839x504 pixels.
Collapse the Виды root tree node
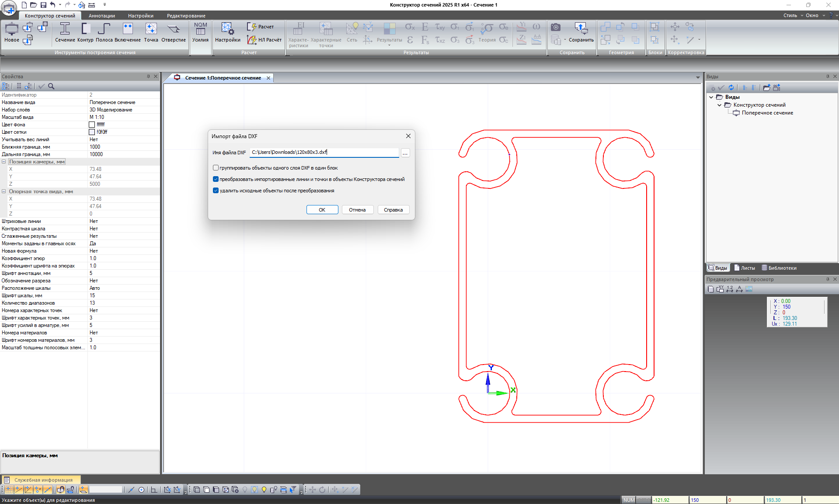pos(711,97)
